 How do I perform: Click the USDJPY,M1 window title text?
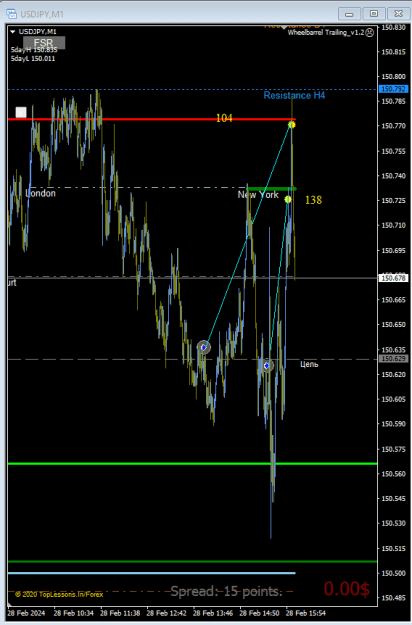click(x=42, y=14)
